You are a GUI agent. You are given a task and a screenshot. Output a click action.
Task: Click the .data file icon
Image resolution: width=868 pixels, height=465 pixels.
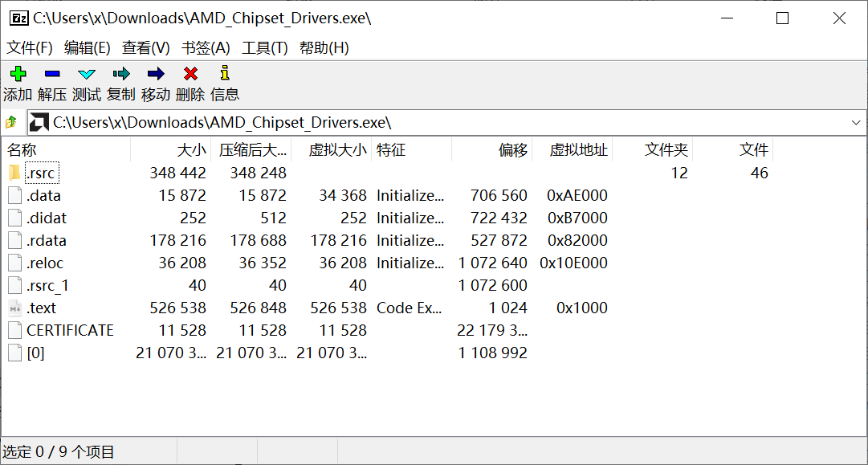coord(15,195)
